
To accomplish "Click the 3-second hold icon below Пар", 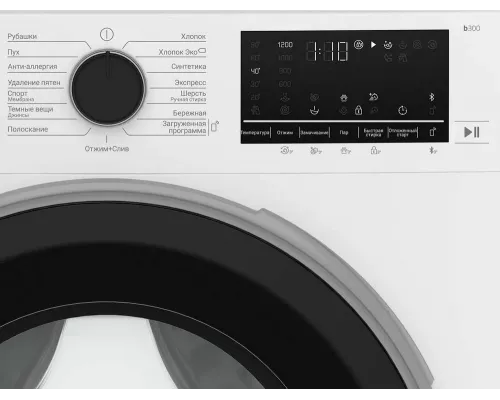I will click(x=346, y=151).
